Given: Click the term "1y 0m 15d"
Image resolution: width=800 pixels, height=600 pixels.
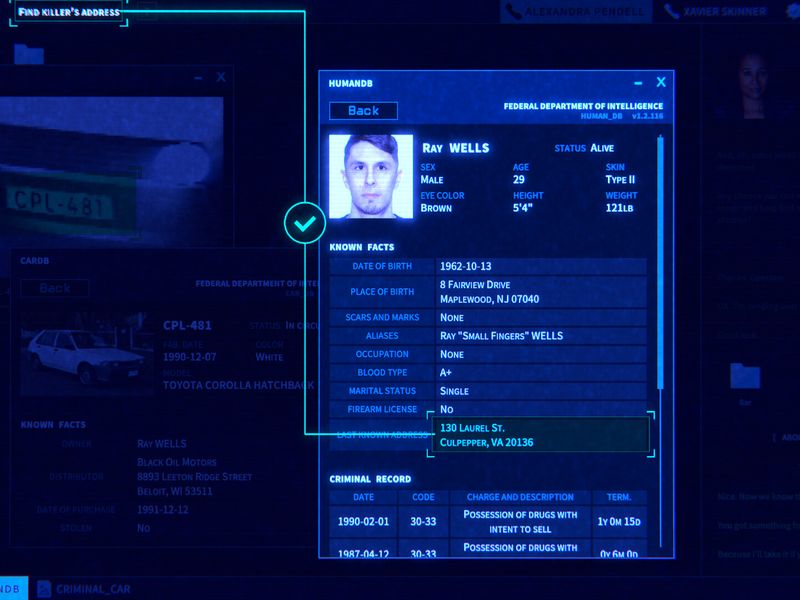Looking at the screenshot, I should [619, 521].
